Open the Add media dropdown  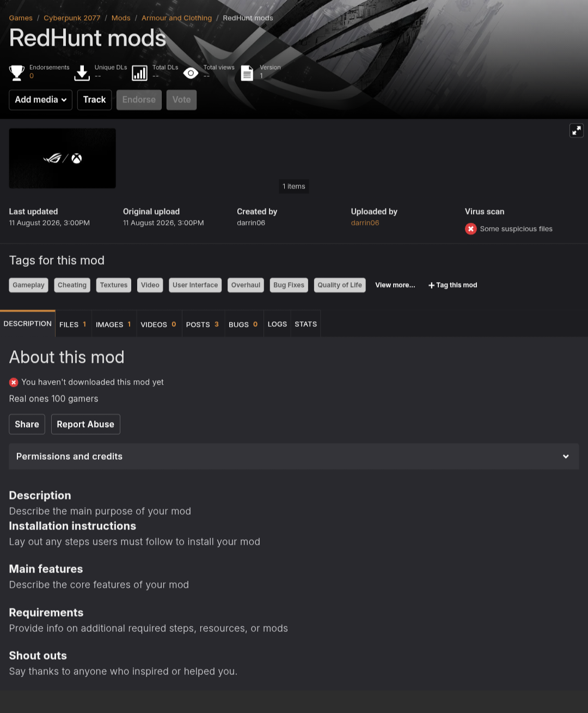(x=41, y=100)
